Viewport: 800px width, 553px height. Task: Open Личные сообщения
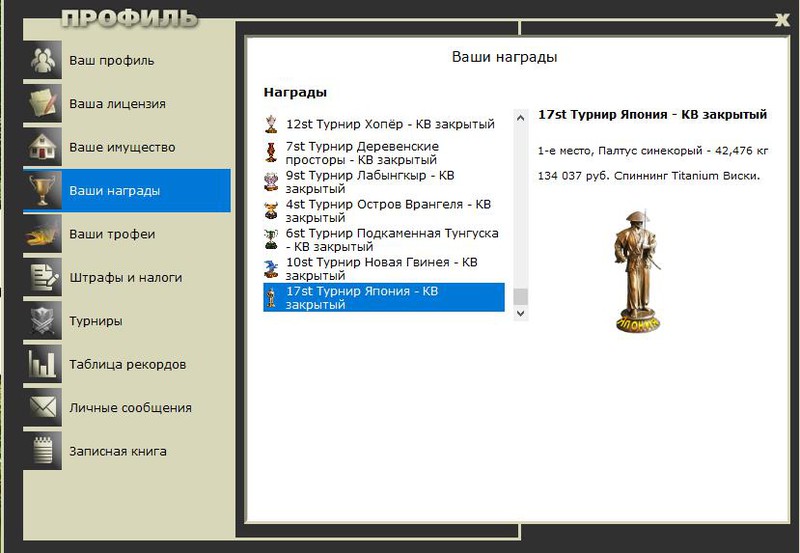pos(127,407)
